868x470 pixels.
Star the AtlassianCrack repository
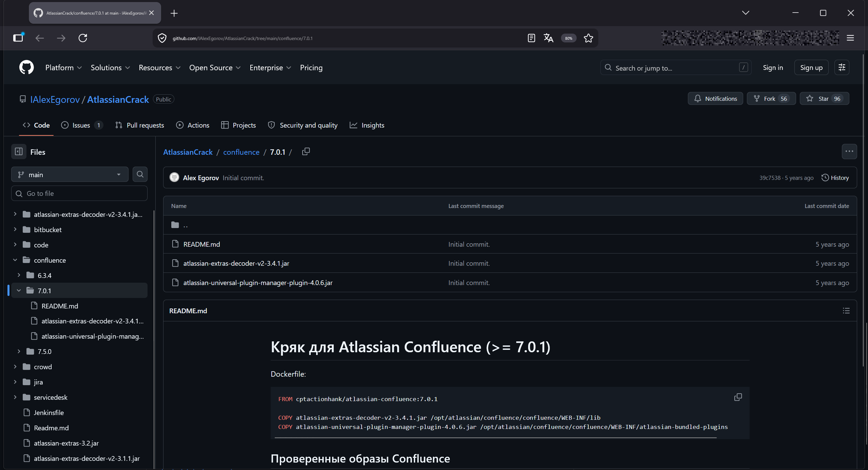(824, 98)
